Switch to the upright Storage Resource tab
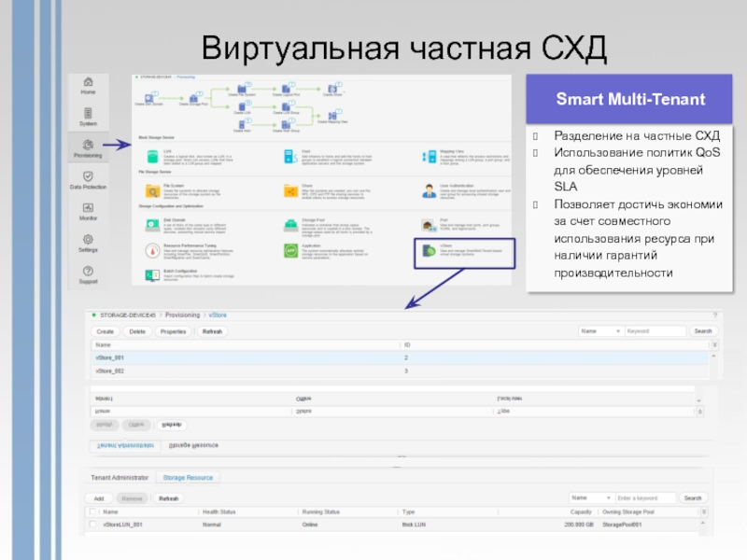 188,477
